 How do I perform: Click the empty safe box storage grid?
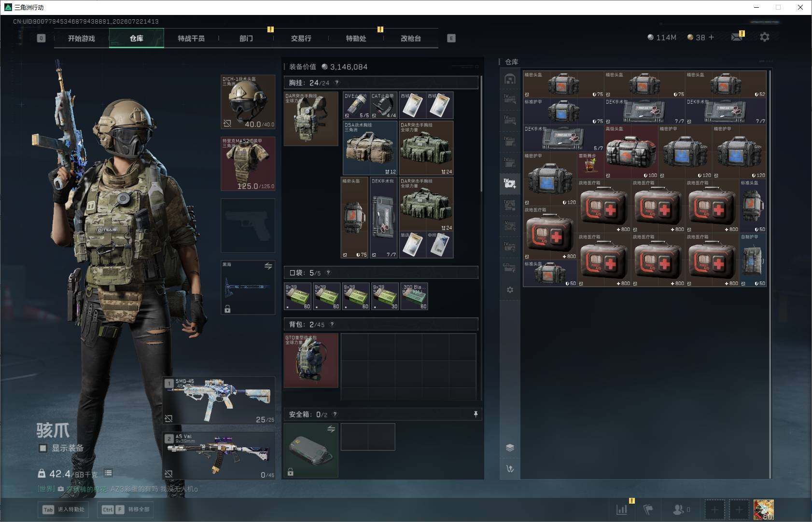[x=368, y=437]
